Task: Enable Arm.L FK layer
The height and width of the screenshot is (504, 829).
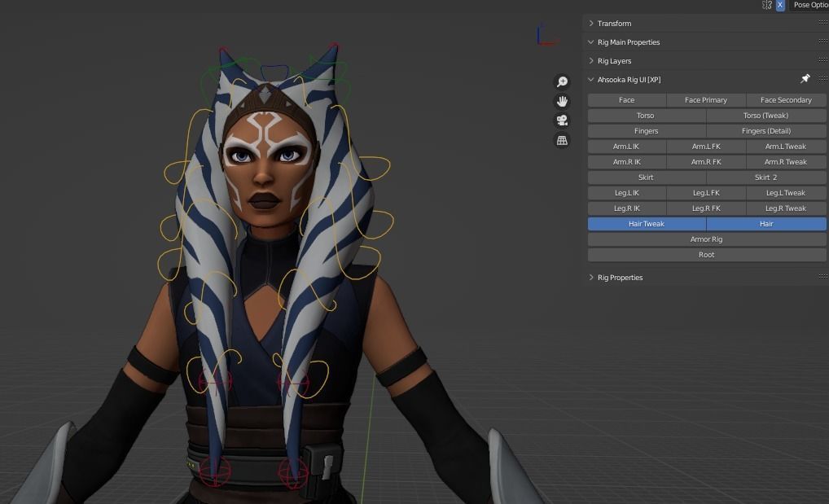Action: point(706,147)
